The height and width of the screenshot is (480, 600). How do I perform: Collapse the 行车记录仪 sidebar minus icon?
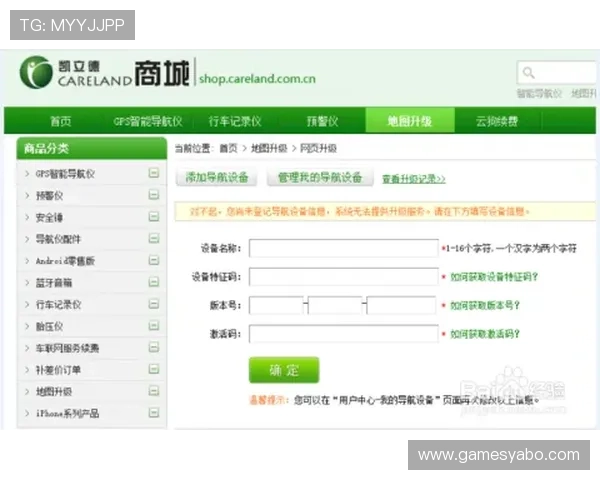[x=154, y=304]
